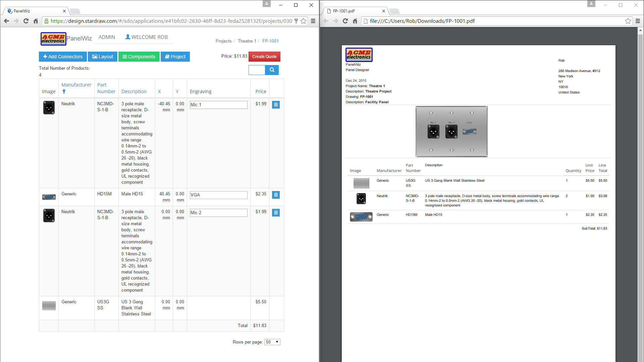Sort by Manufacturer column arrow
The height and width of the screenshot is (362, 644).
[x=64, y=92]
